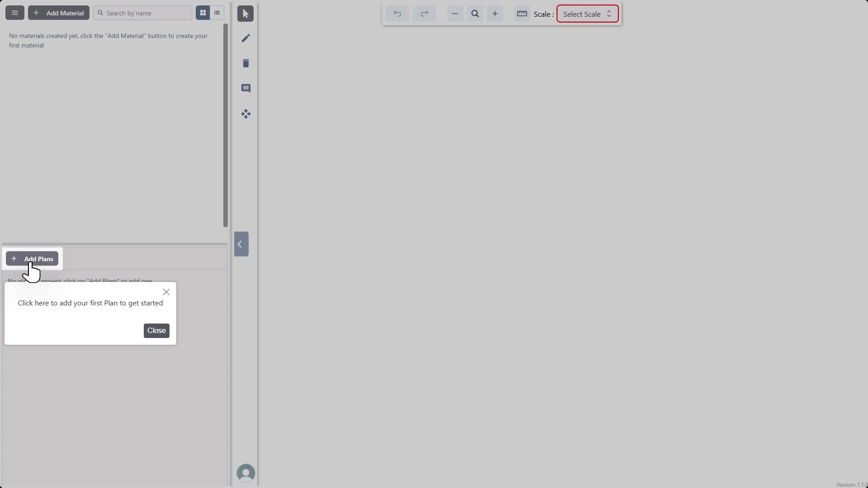Select the comment annotation tool
Image resolution: width=868 pixels, height=488 pixels.
click(246, 89)
